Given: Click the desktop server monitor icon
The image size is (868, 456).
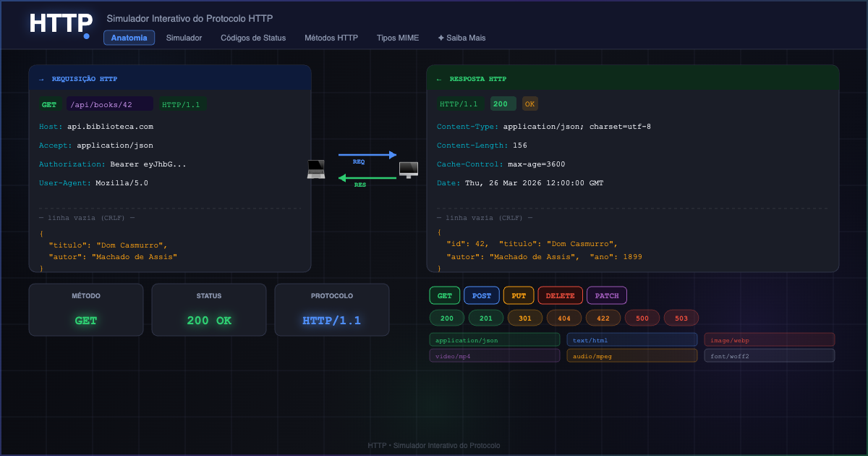Looking at the screenshot, I should (x=409, y=170).
